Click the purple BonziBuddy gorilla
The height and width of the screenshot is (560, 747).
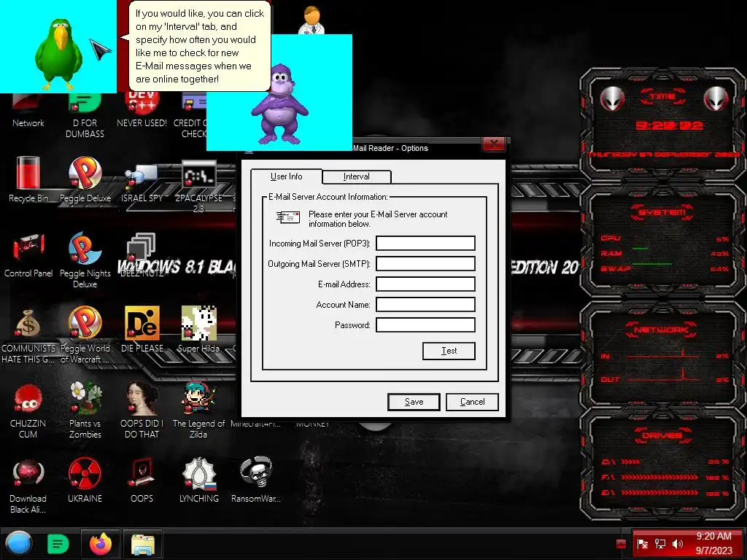280,104
